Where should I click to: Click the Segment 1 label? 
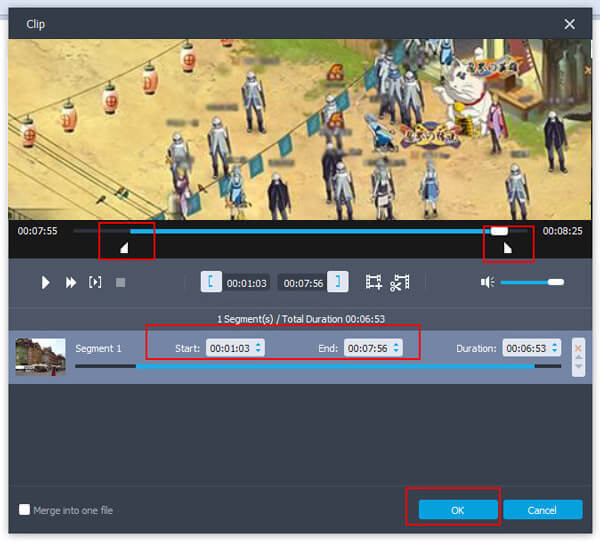[x=98, y=348]
